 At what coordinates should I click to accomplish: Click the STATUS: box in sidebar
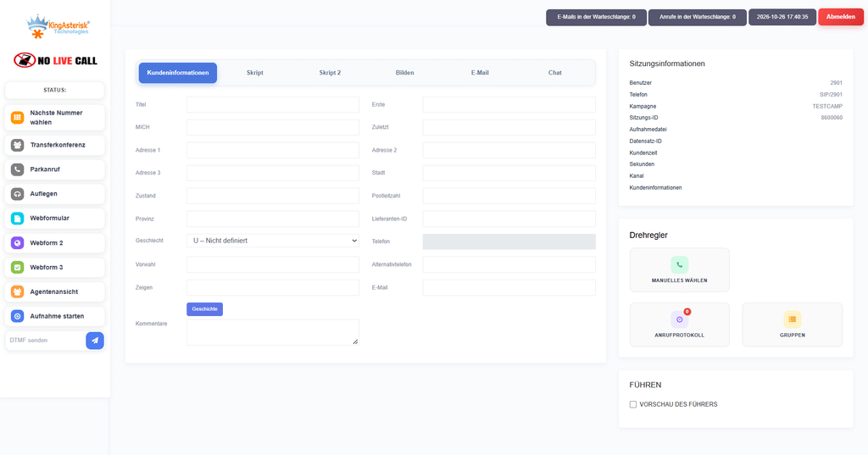55,90
